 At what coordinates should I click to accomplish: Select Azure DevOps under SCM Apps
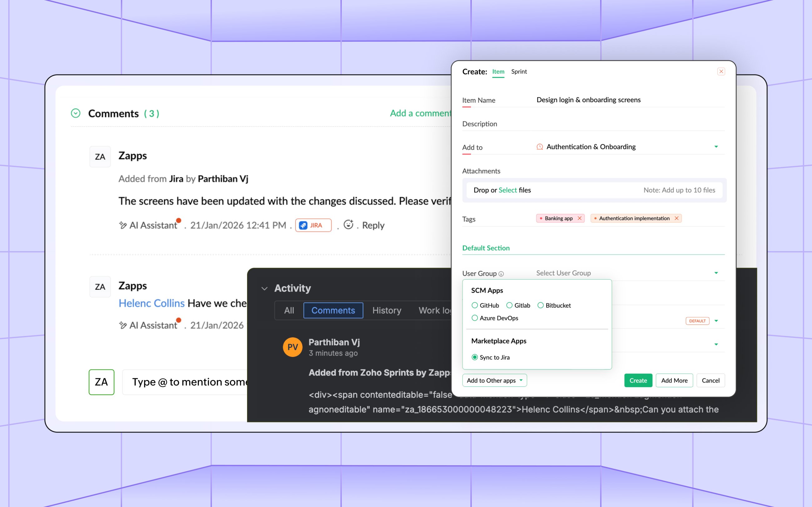475,318
